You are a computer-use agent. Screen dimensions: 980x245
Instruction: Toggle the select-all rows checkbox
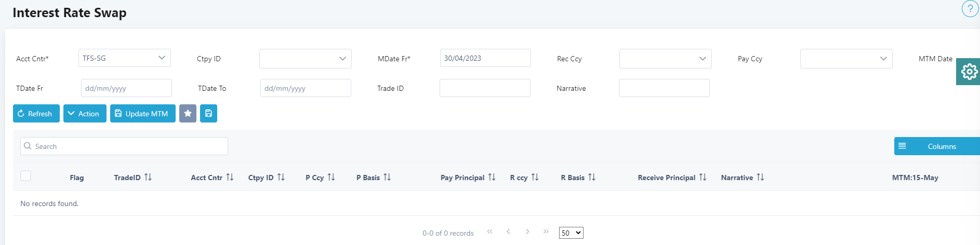[x=26, y=176]
